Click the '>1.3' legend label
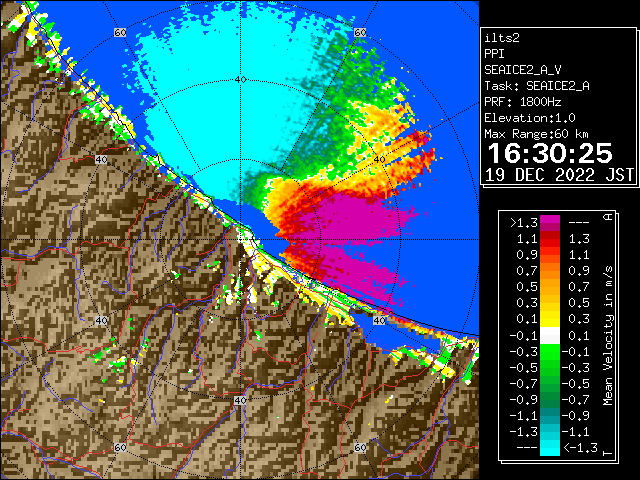 [524, 223]
